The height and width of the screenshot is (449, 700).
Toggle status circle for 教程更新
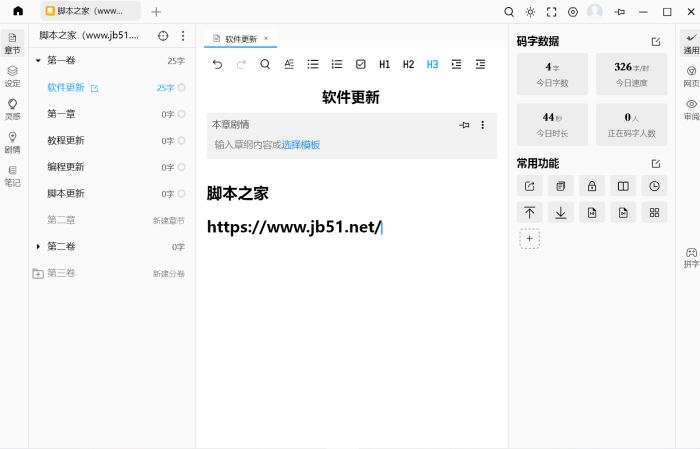[x=182, y=141]
